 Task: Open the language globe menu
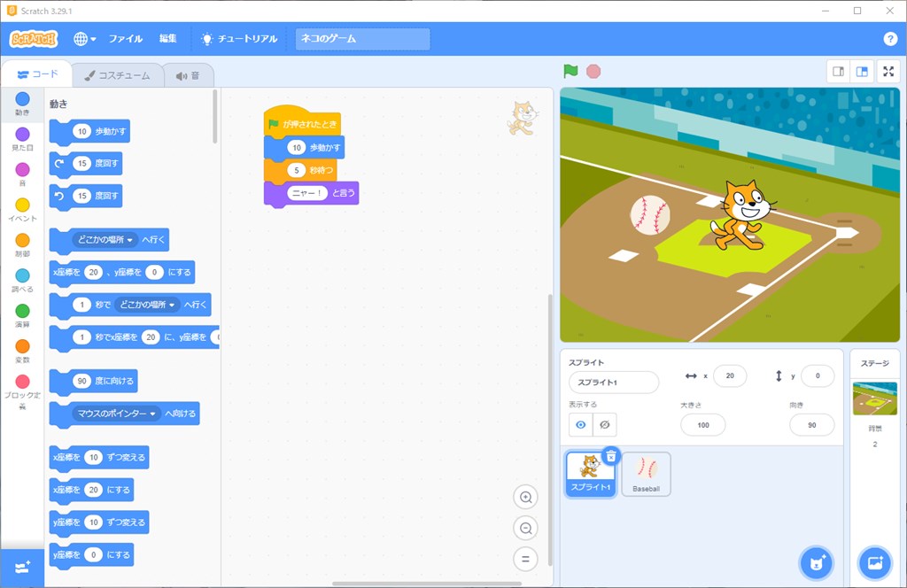pos(84,39)
